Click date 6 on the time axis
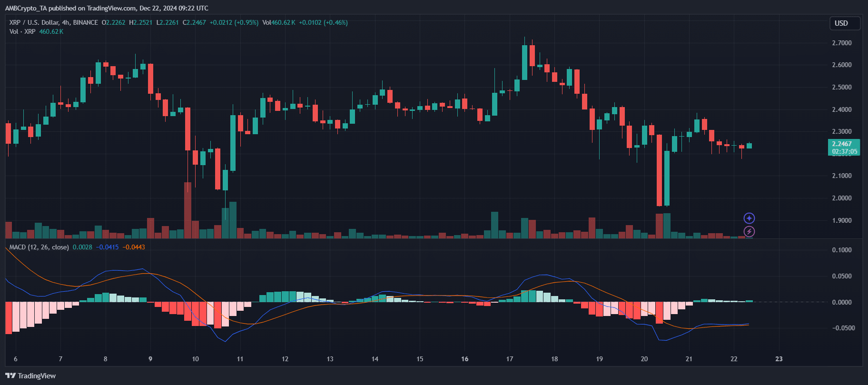The height and width of the screenshot is (385, 868). [x=16, y=359]
